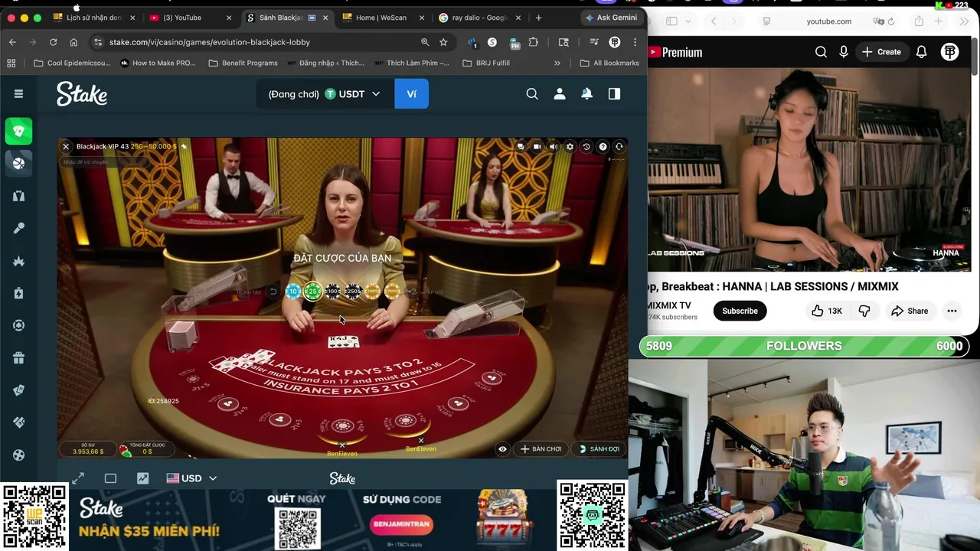Open YouTube notifications bell
980x551 pixels.
tap(922, 52)
